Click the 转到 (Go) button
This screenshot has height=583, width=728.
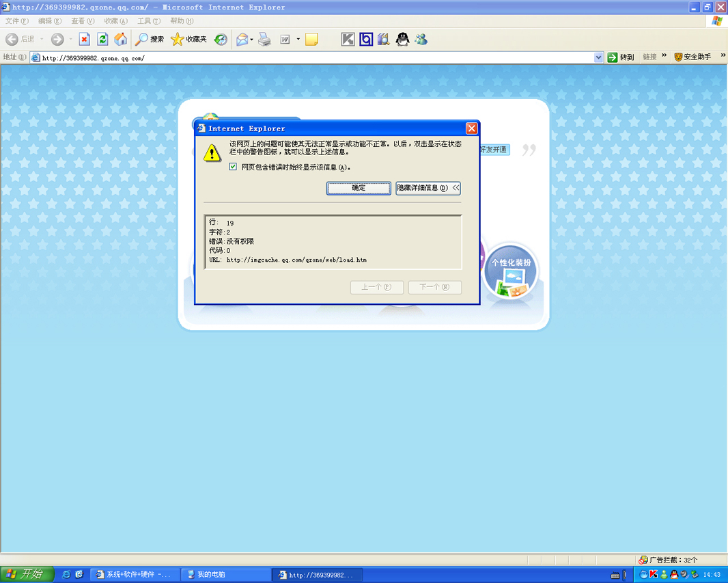tap(621, 57)
